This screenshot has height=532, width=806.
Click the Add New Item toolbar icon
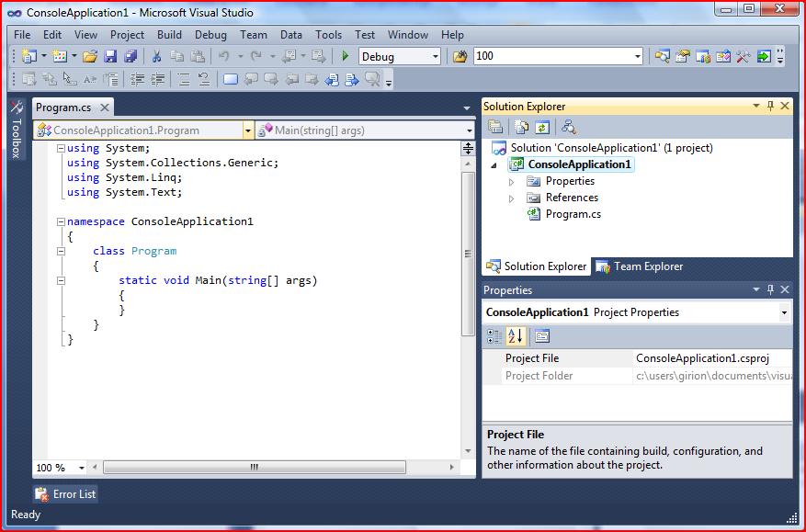click(60, 56)
